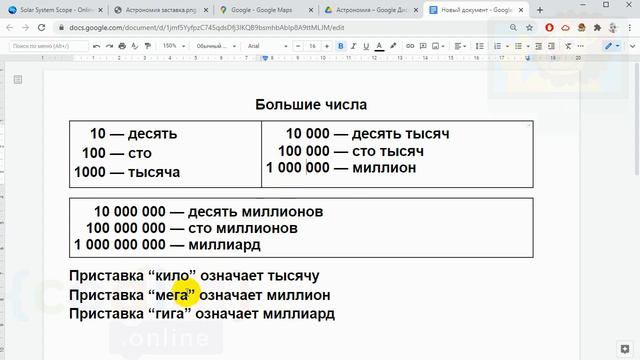Click the line Приставка "кило" означает тысячу

point(194,276)
